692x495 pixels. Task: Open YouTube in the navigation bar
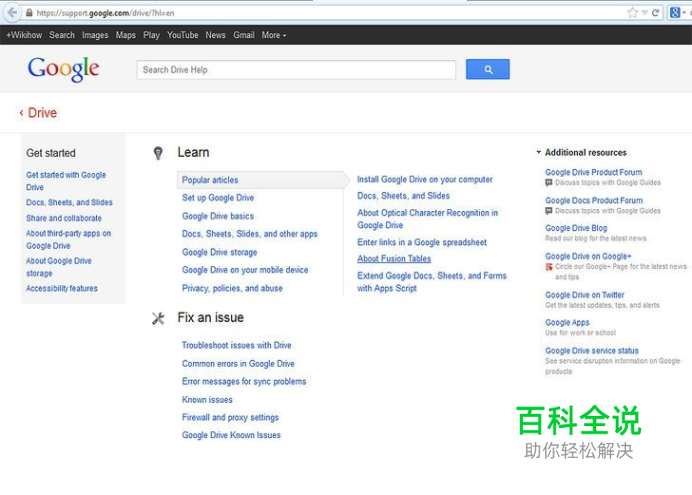(182, 35)
